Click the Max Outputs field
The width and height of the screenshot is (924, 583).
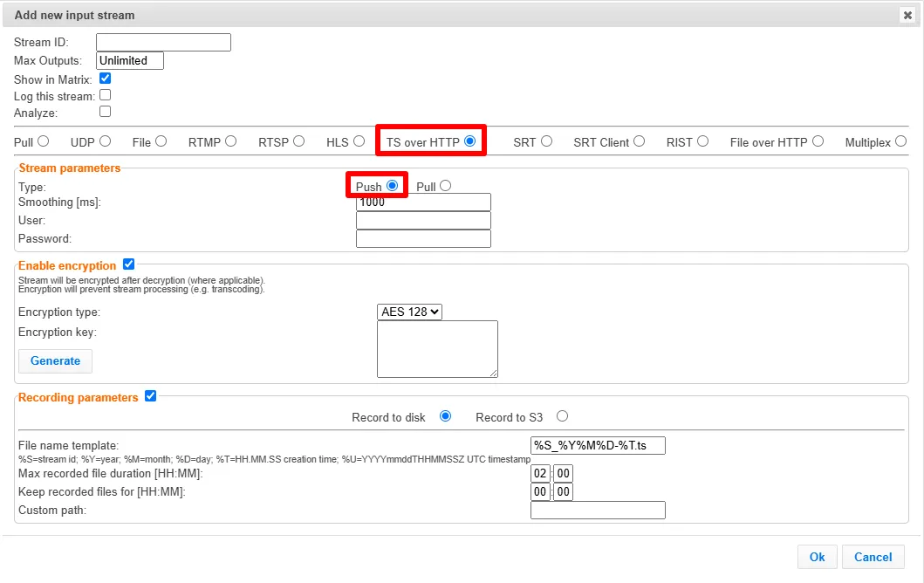pyautogui.click(x=130, y=61)
